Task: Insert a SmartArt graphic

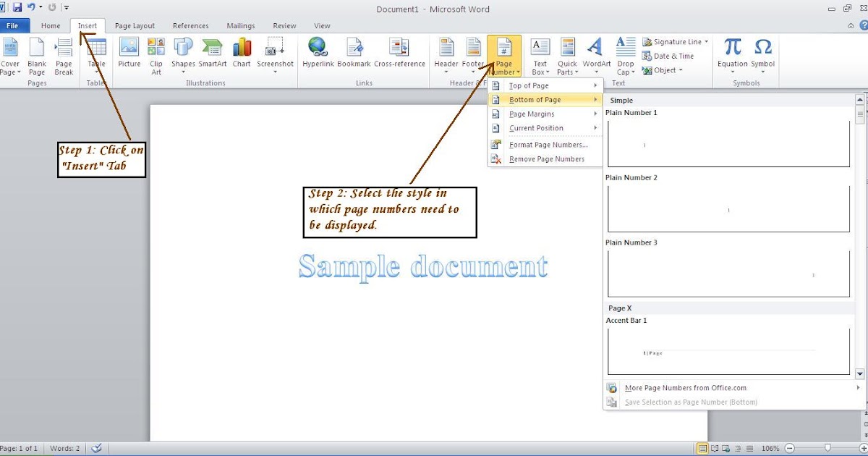Action: coord(212,51)
